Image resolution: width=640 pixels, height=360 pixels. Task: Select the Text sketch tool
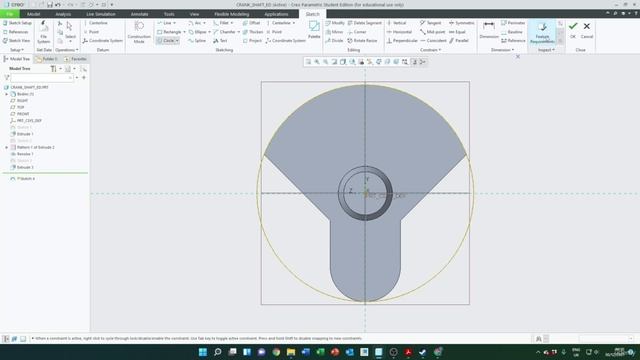pyautogui.click(x=220, y=41)
